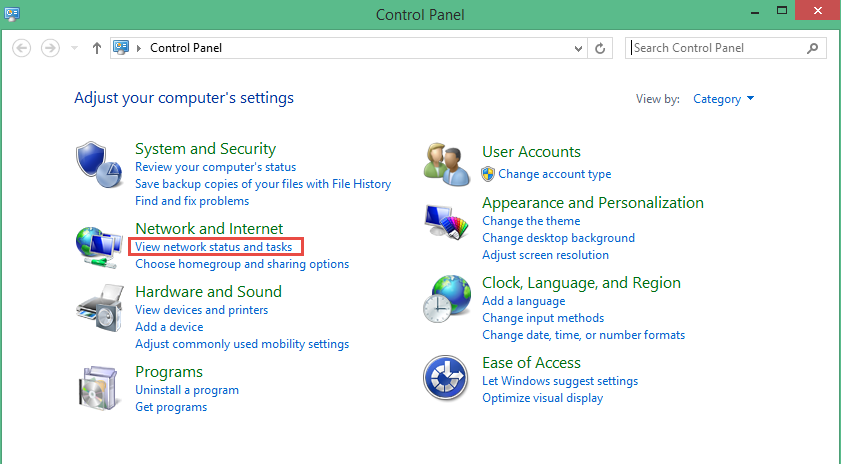Viewport: 841px width, 464px height.
Task: Click the Network and Internet globe icon
Action: point(99,247)
